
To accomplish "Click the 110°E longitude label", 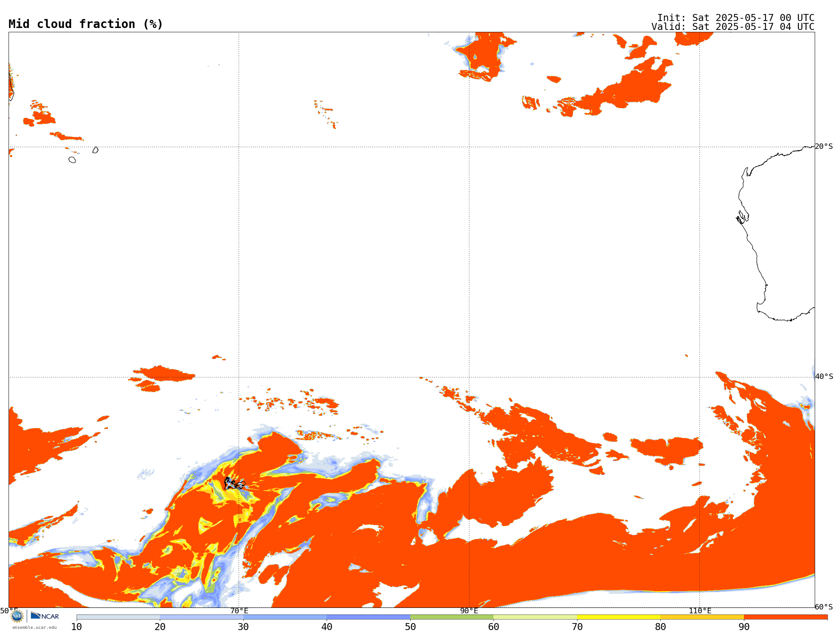I will (x=700, y=611).
